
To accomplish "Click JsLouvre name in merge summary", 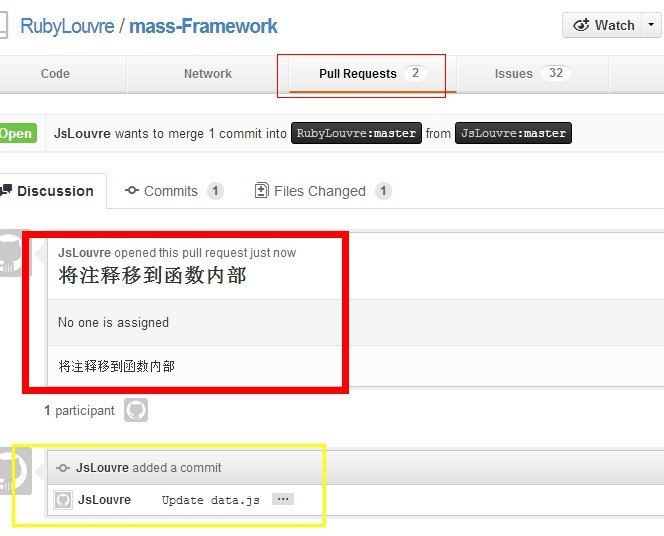I will pos(82,133).
